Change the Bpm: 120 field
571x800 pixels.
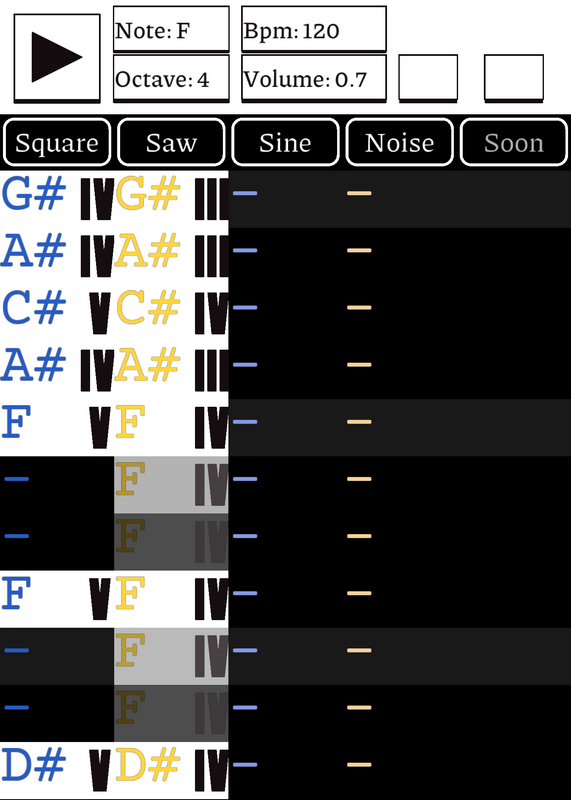coord(314,29)
